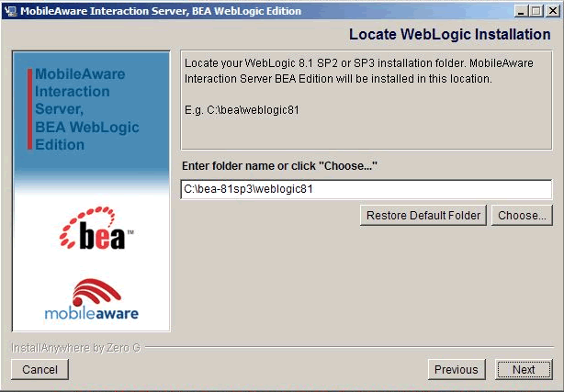Click the window title bar text
This screenshot has height=392, width=564.
(161, 11)
